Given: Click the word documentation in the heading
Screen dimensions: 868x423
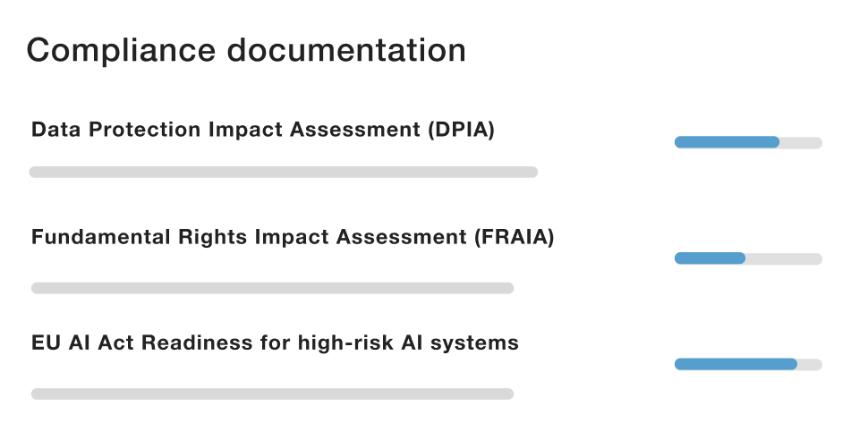Looking at the screenshot, I should coord(346,50).
